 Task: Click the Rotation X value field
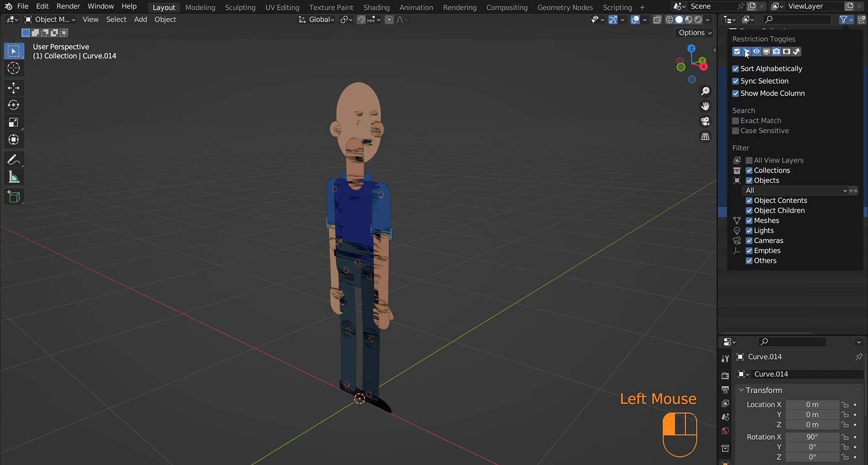click(x=812, y=437)
